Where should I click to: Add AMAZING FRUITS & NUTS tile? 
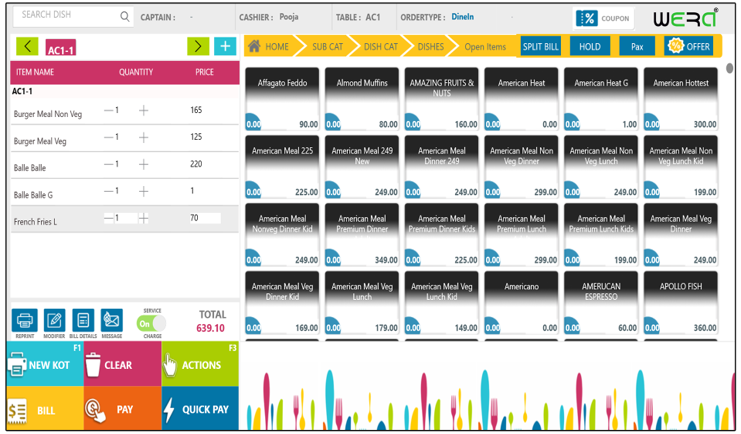441,99
